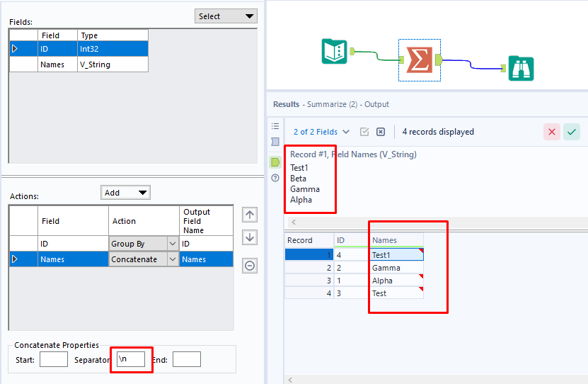Click the Separator input box

click(x=131, y=359)
